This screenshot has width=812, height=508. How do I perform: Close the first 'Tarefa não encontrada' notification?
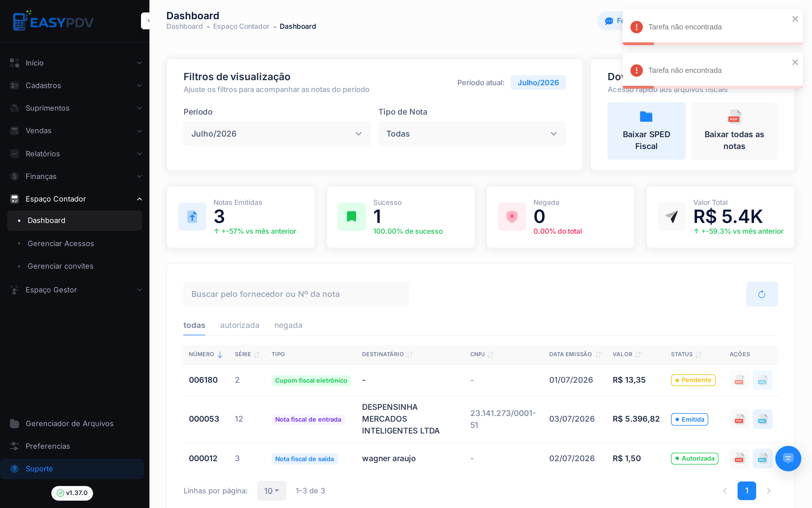795,19
